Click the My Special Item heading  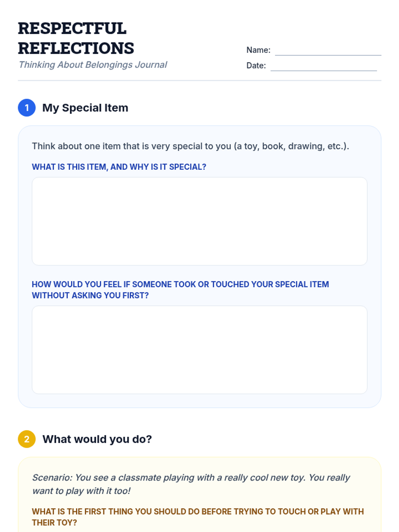pyautogui.click(x=85, y=108)
